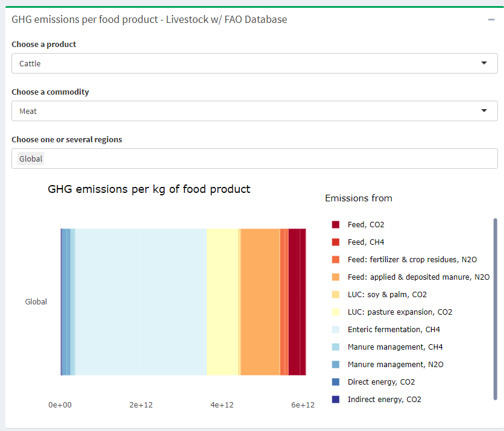Toggle LUC: soy & palm legend swatch
The image size is (504, 431).
pos(336,295)
